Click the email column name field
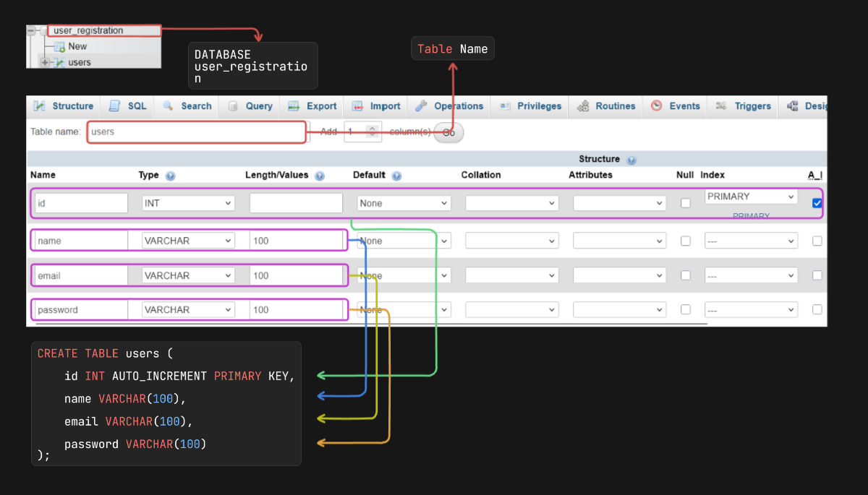This screenshot has width=868, height=495. [81, 275]
